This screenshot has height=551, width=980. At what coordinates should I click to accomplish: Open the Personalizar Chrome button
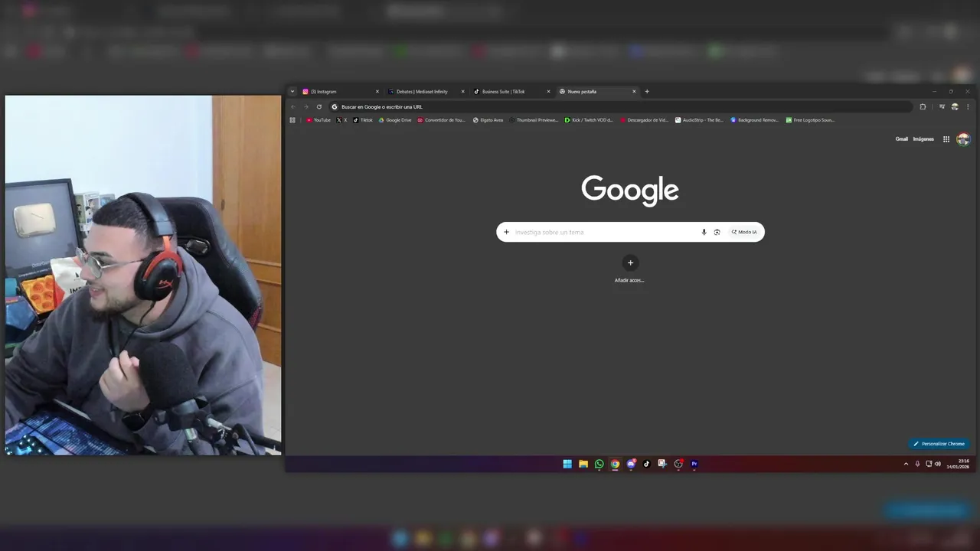pos(939,444)
